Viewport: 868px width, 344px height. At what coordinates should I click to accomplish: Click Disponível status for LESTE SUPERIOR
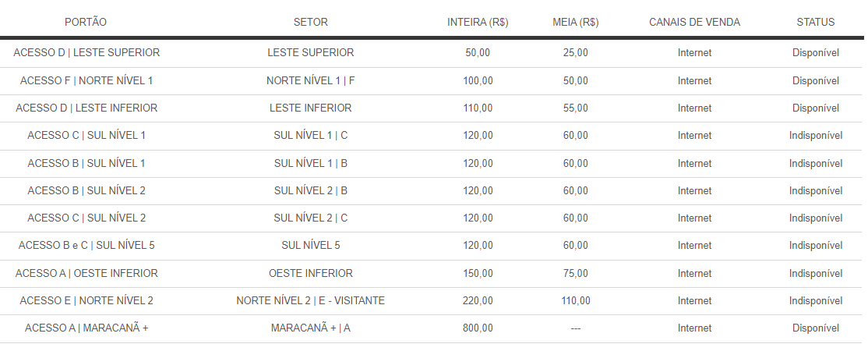[x=816, y=53]
